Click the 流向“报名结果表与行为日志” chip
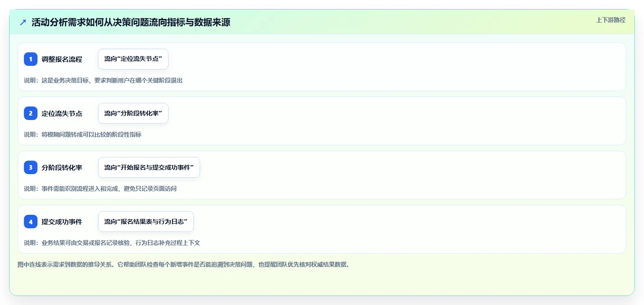The width and height of the screenshot is (644, 305). (146, 222)
